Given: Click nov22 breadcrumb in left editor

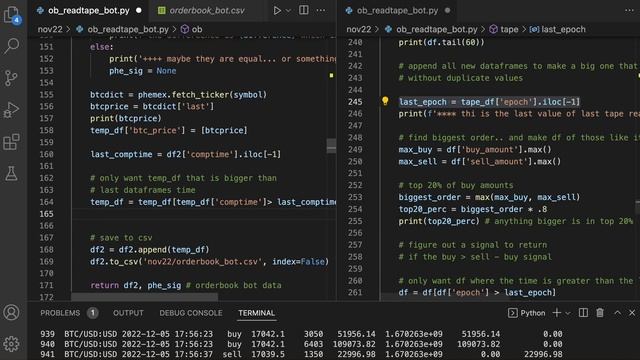Looking at the screenshot, I should click(x=50, y=29).
